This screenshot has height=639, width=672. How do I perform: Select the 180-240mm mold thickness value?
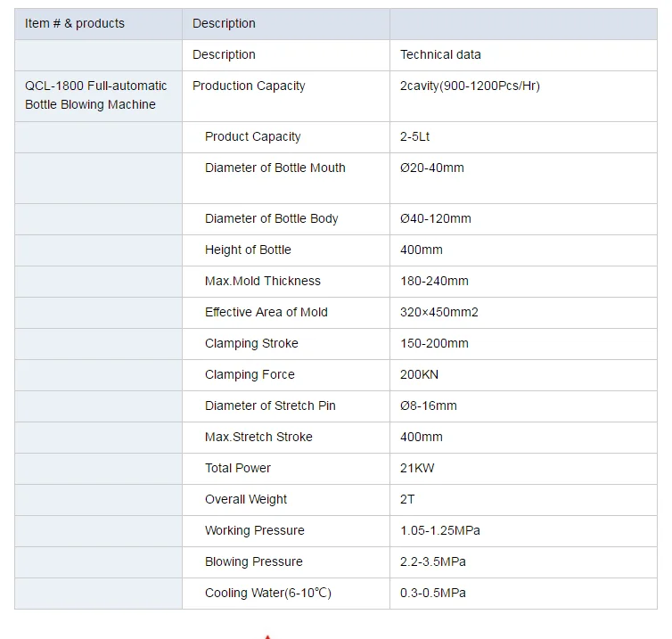(434, 281)
